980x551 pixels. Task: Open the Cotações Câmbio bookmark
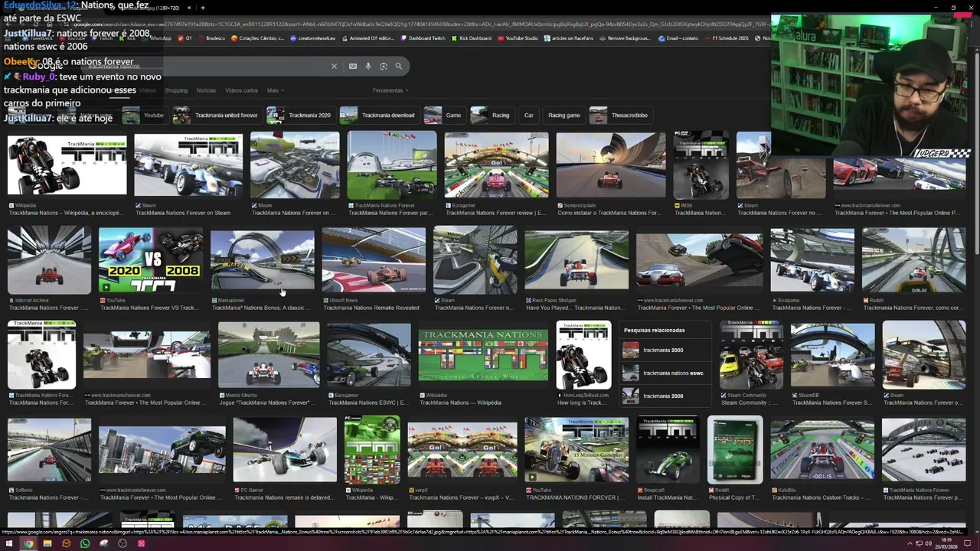pos(256,38)
